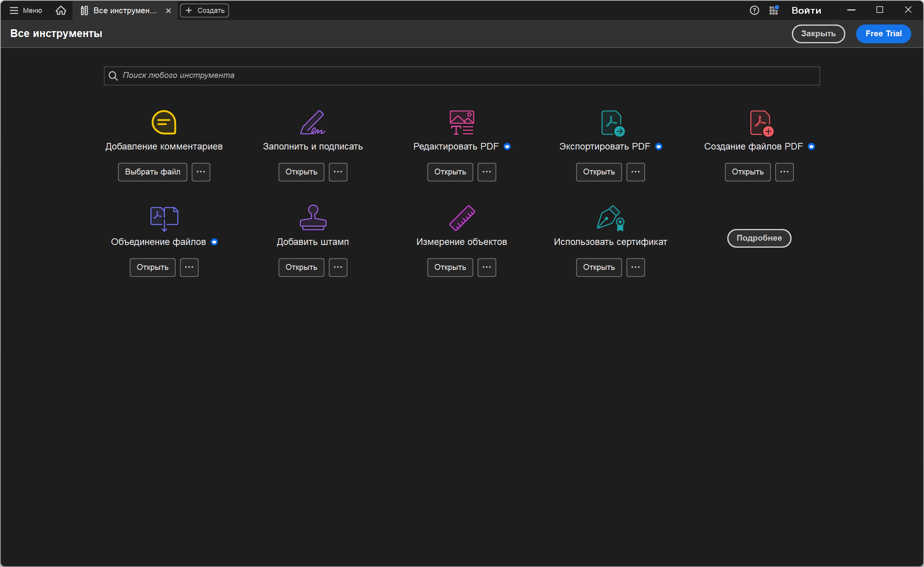Screen dimensions: 924x567
Task: Choose the Add Stamp icon
Action: coord(313,217)
